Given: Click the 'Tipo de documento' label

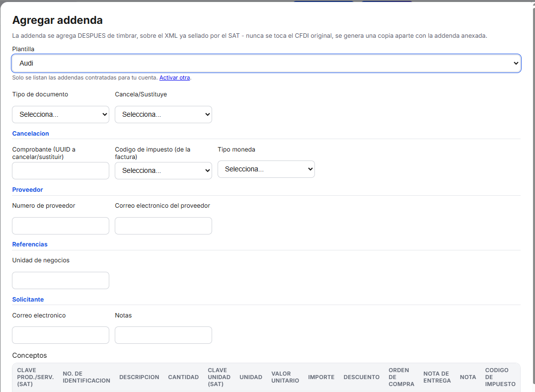Looking at the screenshot, I should [x=40, y=94].
